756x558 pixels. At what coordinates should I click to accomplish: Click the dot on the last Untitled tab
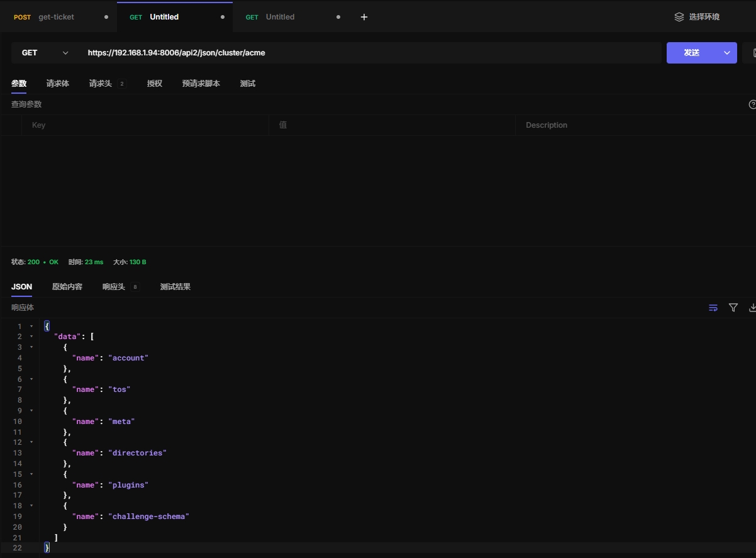pos(338,17)
